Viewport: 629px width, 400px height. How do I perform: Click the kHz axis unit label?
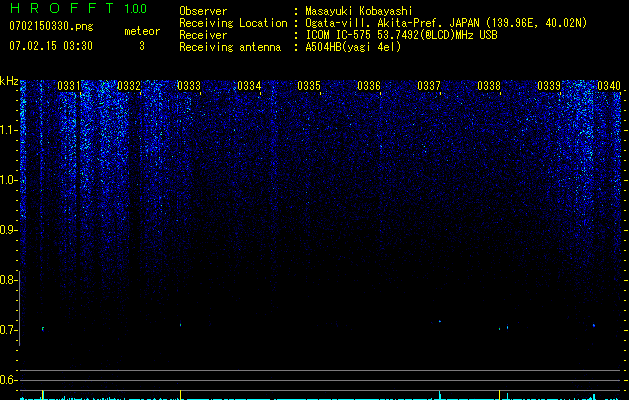coord(9,81)
